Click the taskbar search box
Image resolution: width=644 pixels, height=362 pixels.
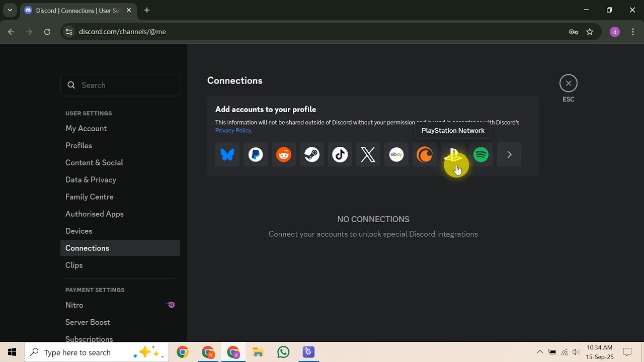98,352
